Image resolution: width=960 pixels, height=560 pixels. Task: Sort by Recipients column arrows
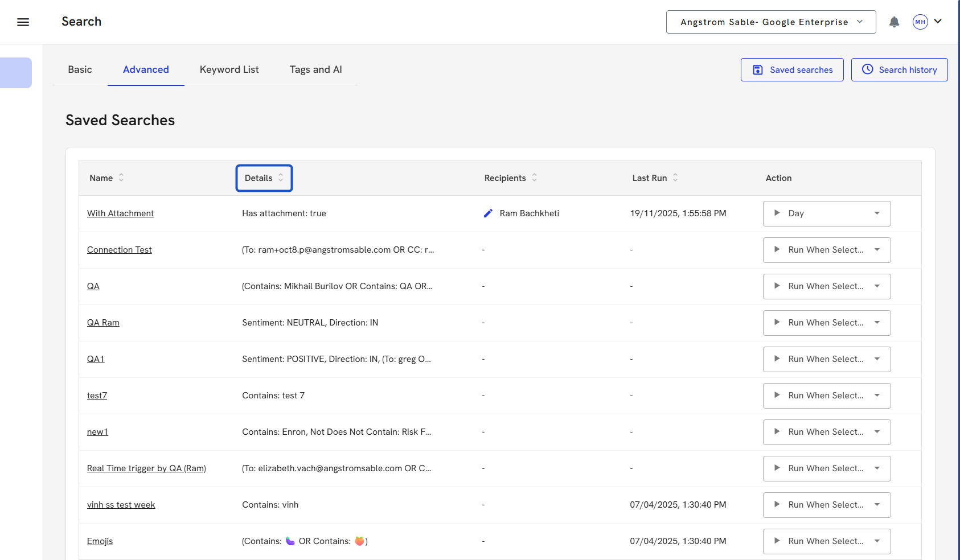(534, 178)
